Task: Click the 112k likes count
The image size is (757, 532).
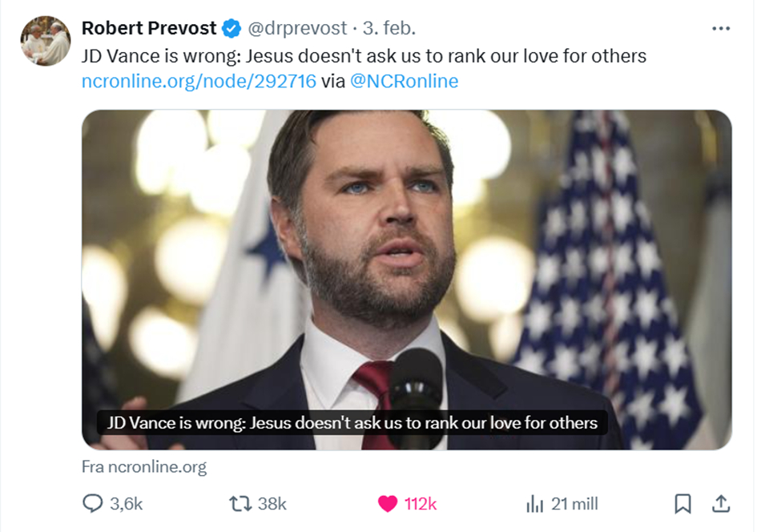Action: [421, 504]
